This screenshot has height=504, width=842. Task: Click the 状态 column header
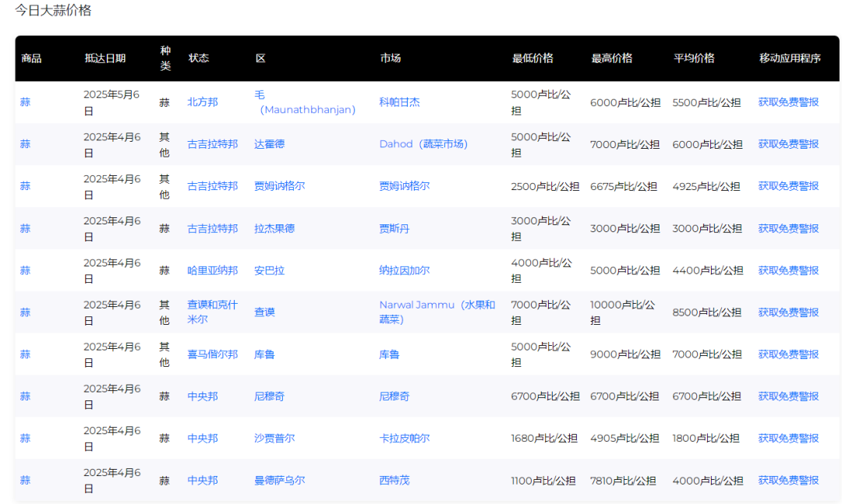pos(198,58)
